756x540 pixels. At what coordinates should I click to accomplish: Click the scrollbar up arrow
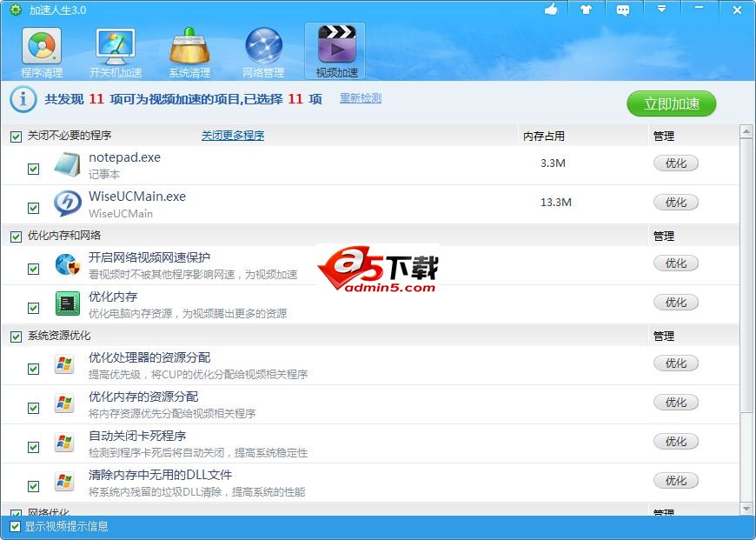746,130
